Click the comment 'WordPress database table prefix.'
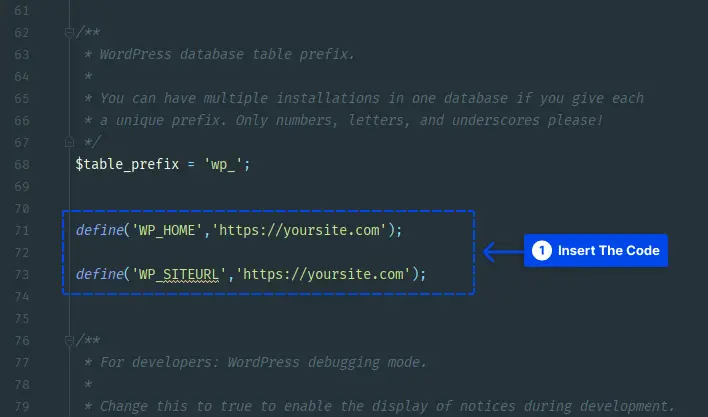708x417 pixels. coord(227,55)
